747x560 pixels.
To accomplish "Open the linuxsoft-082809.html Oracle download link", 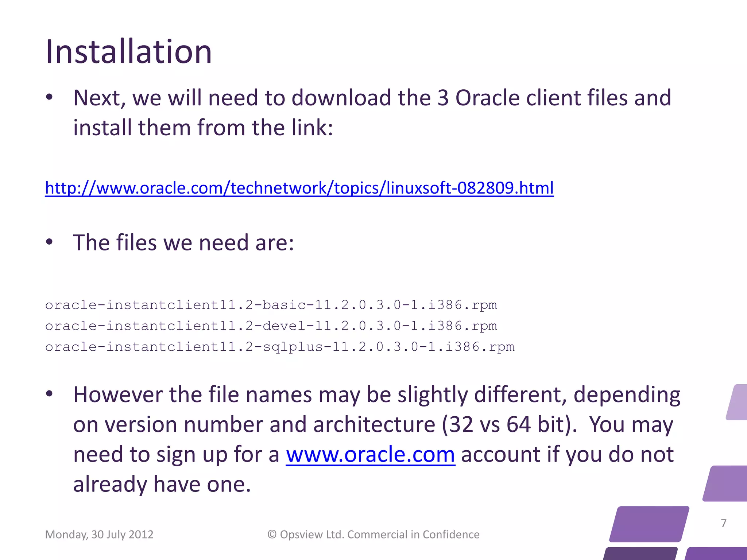I will pyautogui.click(x=299, y=188).
